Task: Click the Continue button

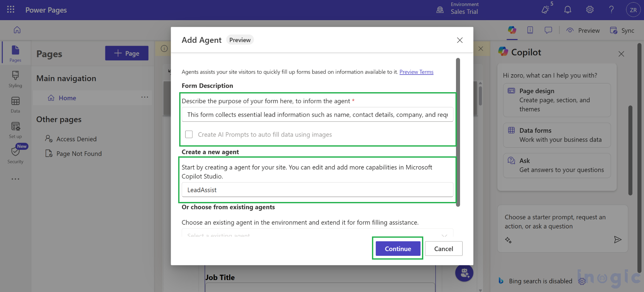Action: point(398,249)
